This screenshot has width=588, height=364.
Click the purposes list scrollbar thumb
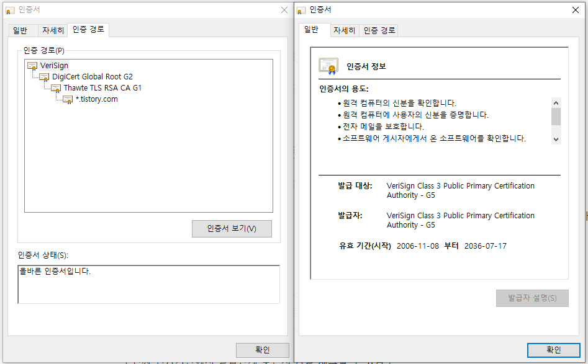pos(556,117)
